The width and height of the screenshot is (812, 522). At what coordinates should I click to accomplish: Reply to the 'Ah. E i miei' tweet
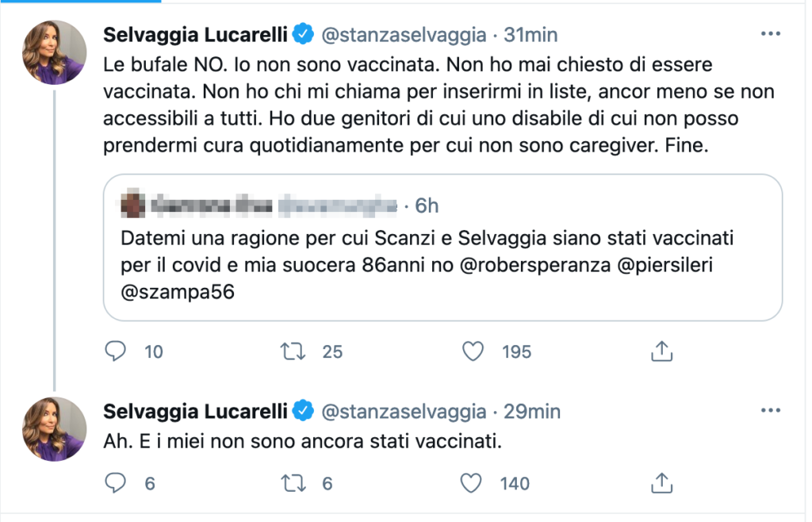(116, 482)
